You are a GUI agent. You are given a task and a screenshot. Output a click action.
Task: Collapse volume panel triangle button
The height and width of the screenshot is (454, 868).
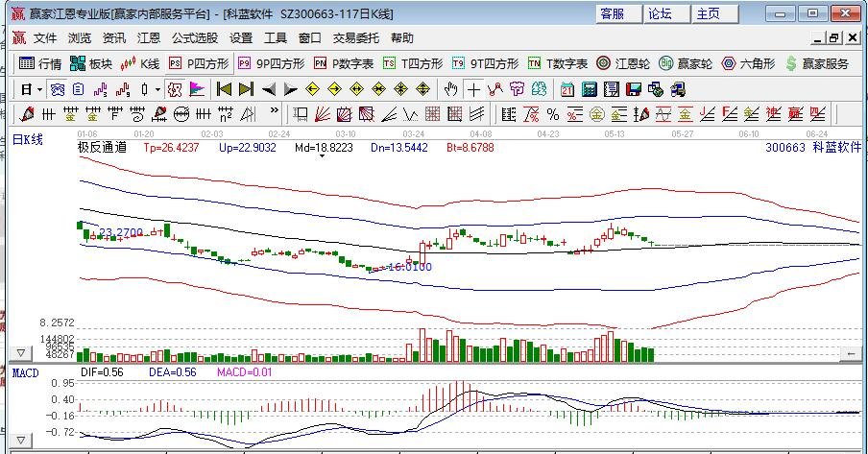pyautogui.click(x=21, y=352)
